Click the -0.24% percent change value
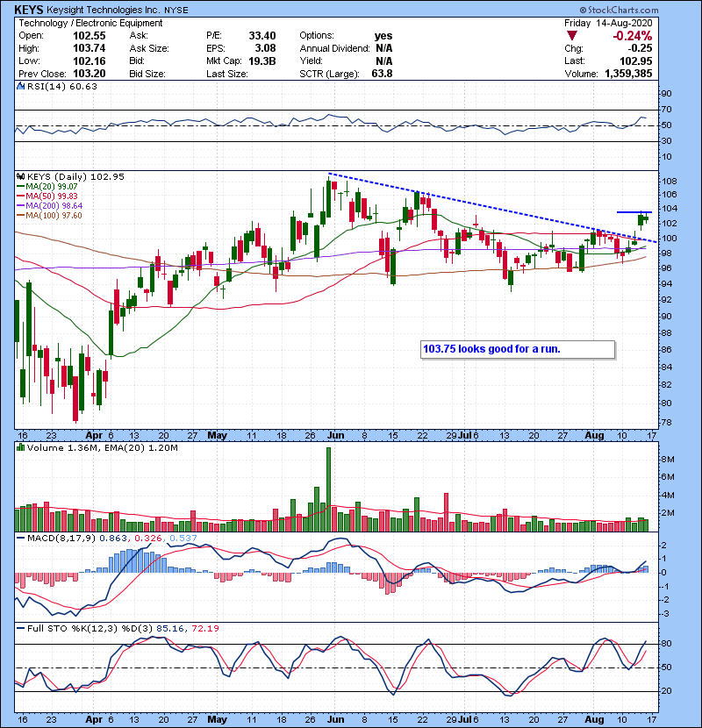Screen dimensions: 702x728 coord(632,36)
